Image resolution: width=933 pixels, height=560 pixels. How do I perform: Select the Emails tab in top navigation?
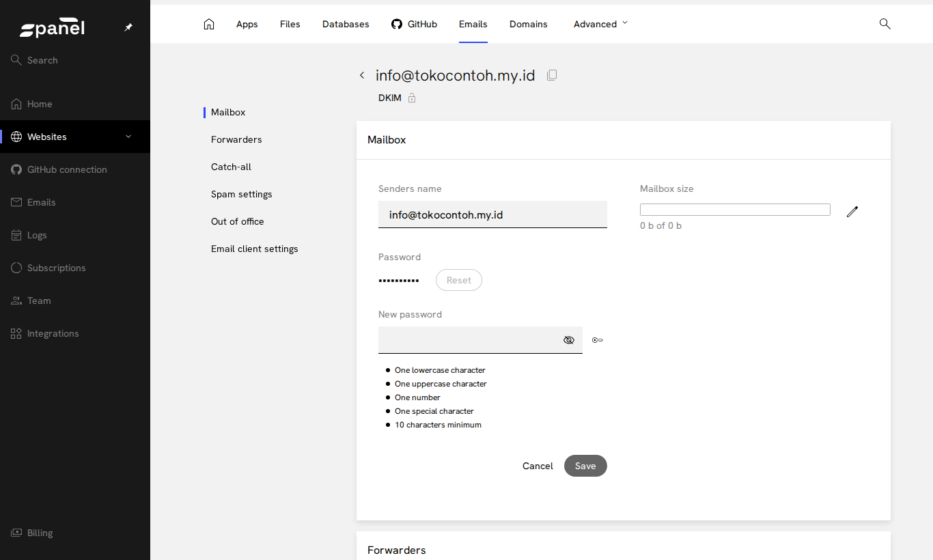(x=473, y=24)
